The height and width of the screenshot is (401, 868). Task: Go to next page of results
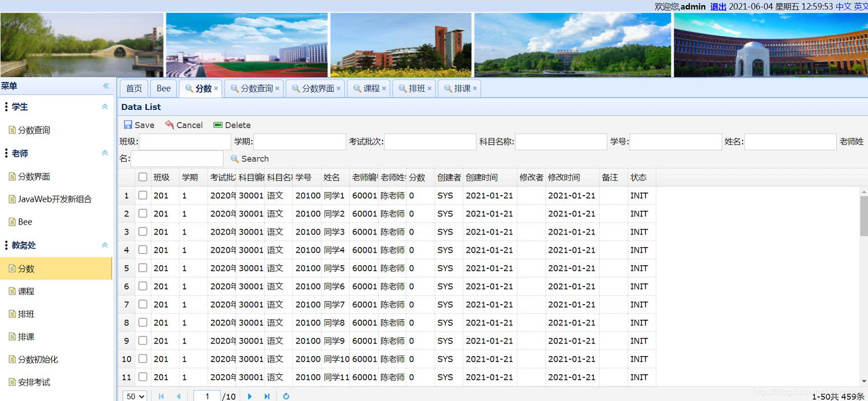(x=250, y=396)
